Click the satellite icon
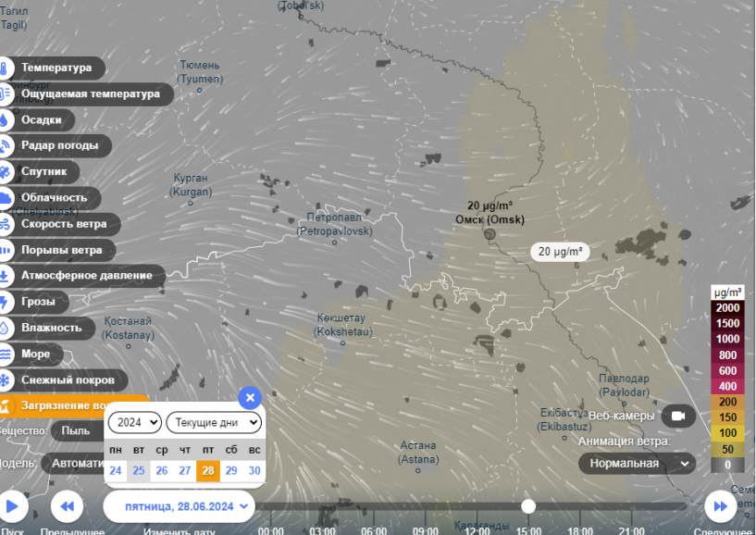This screenshot has height=535, width=756. coord(4,172)
